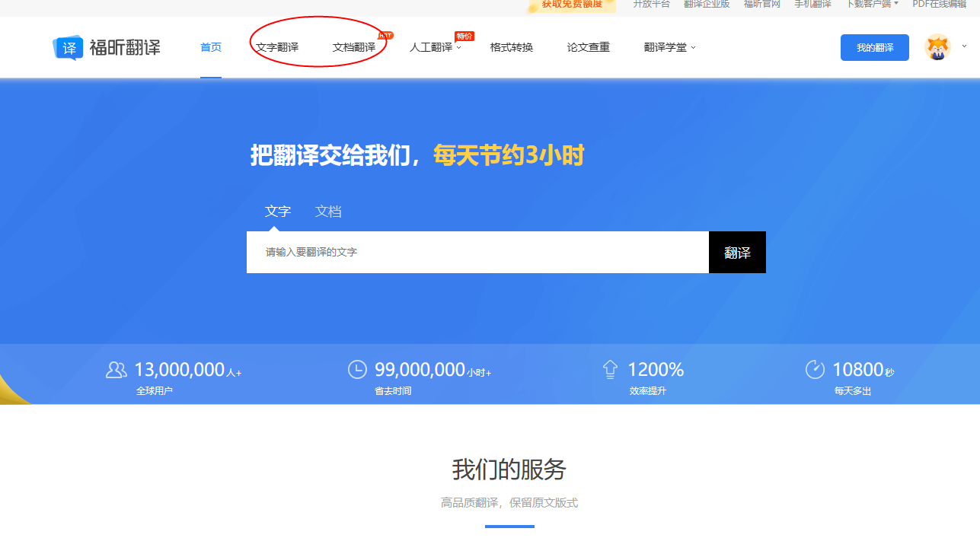980x557 pixels.
Task: Open the PDF在线编辑 top link
Action: tap(940, 4)
